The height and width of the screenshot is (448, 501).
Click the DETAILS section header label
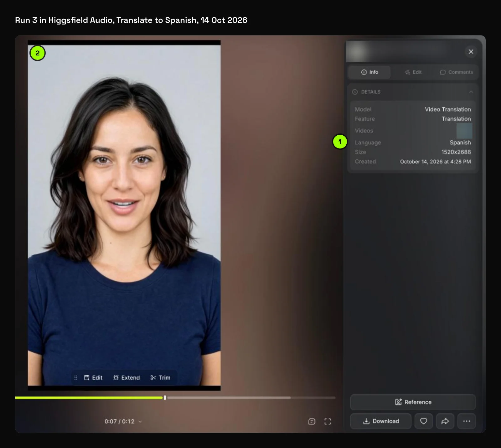371,92
